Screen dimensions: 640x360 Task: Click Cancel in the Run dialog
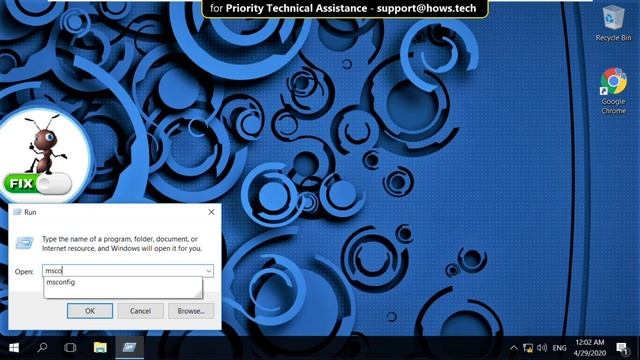[140, 311]
